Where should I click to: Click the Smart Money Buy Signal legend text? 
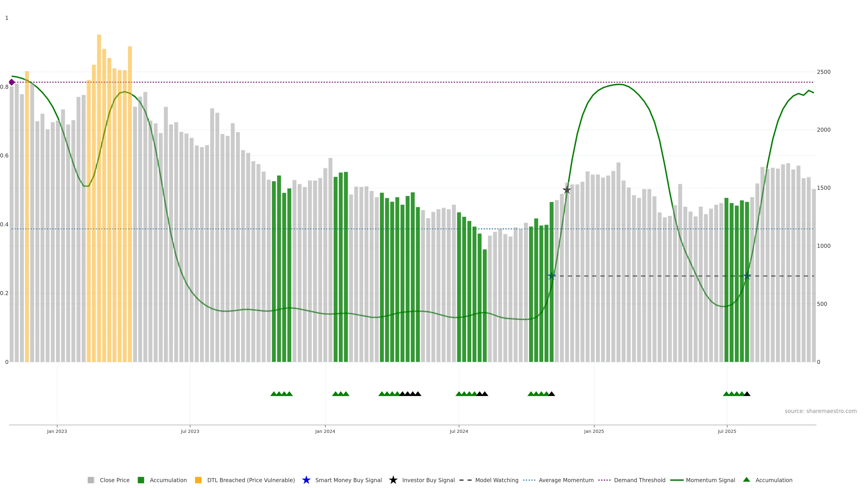tap(348, 480)
